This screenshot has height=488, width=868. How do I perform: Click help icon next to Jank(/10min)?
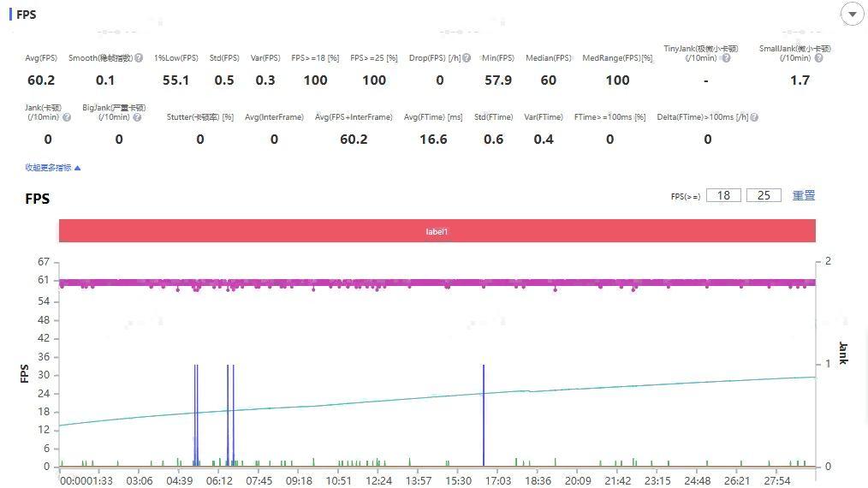[67, 117]
